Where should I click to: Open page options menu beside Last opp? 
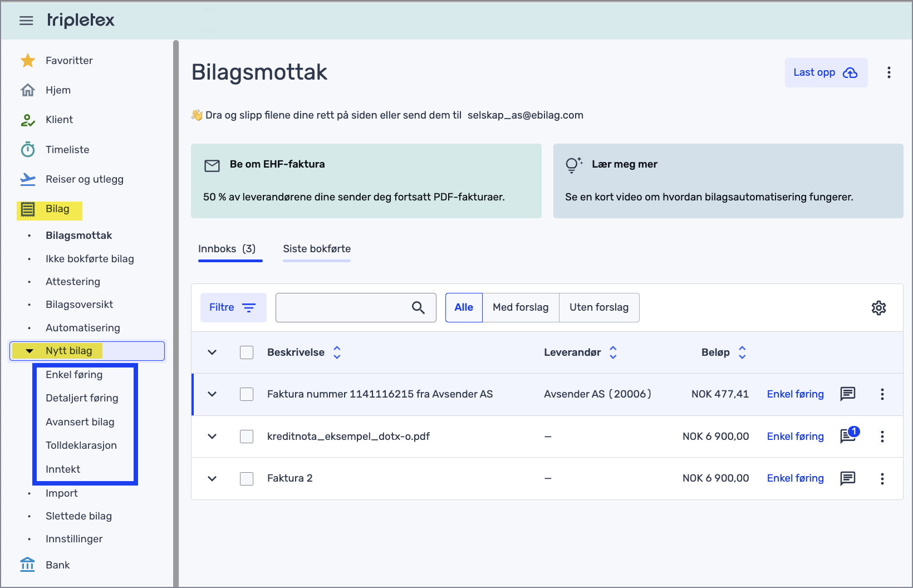pos(889,72)
